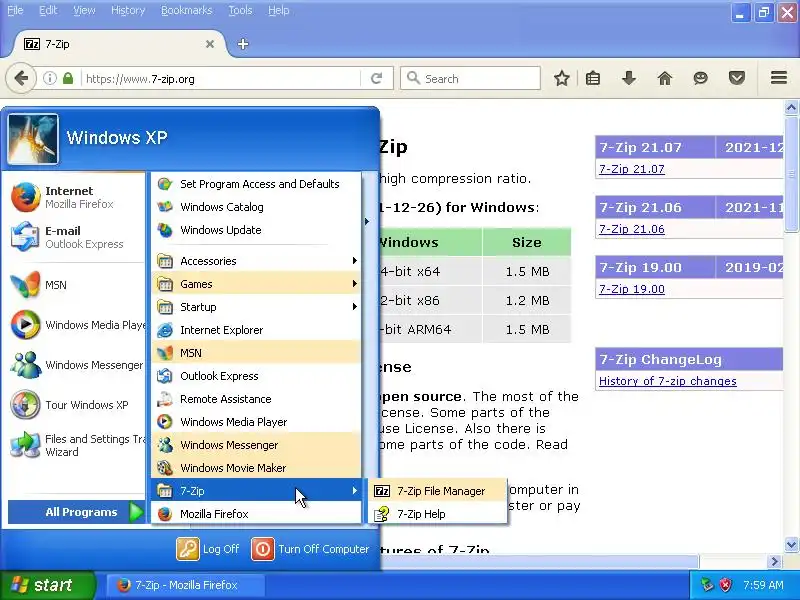Screen dimensions: 800x600
Task: Open Outlook Express in programs list
Action: click(256, 376)
